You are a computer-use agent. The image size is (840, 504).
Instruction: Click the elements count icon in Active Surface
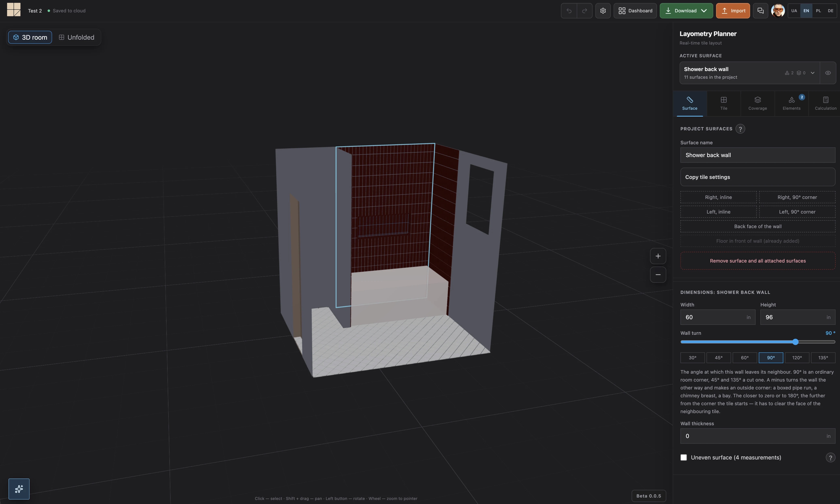(x=789, y=73)
